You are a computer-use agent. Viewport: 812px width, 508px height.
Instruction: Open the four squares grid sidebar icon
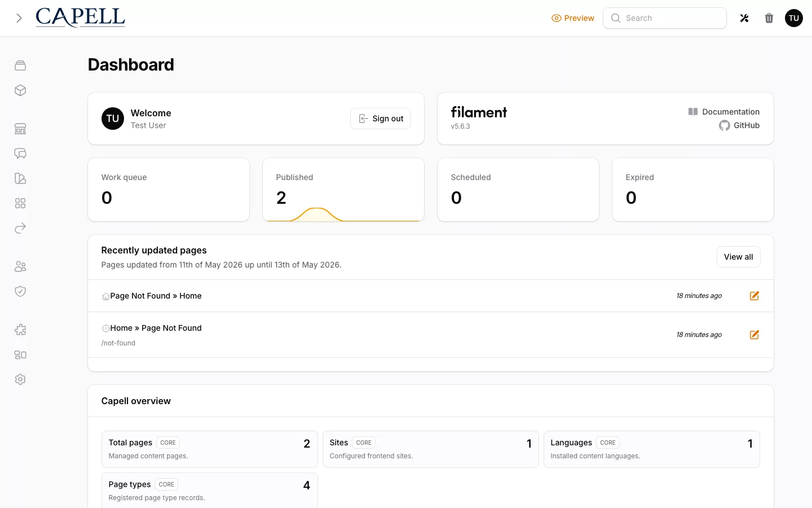[20, 203]
